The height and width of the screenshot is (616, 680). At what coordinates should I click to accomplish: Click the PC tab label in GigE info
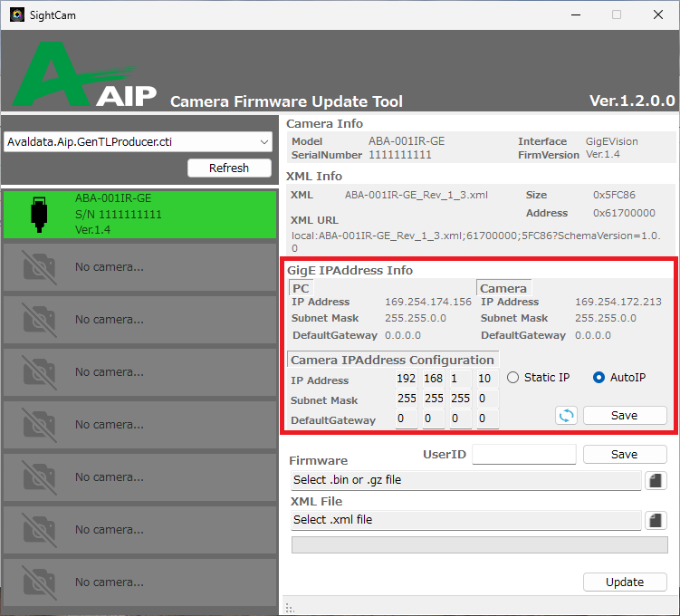(x=301, y=288)
